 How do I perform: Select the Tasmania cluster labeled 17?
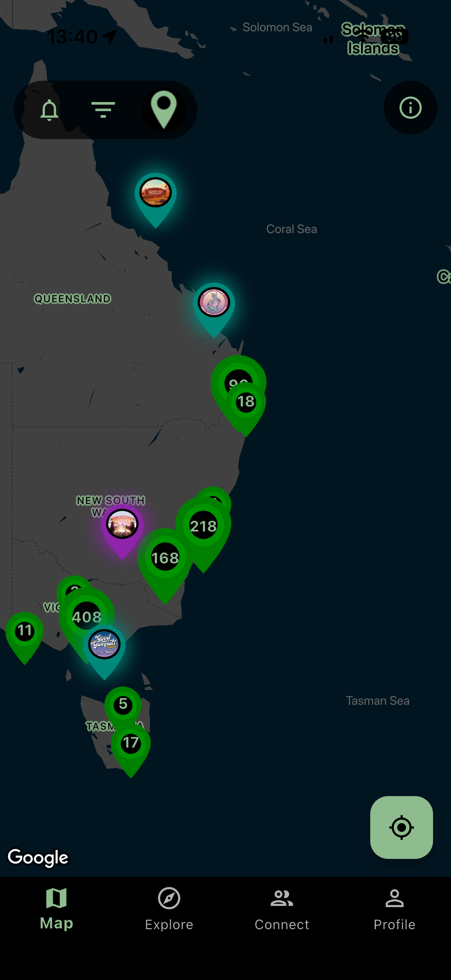pyautogui.click(x=131, y=743)
